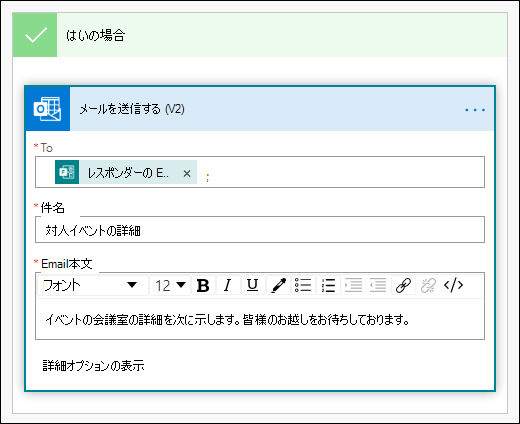Image resolution: width=520 pixels, height=424 pixels.
Task: Click the Outlook icon on the send-mail card
Action: (x=47, y=109)
